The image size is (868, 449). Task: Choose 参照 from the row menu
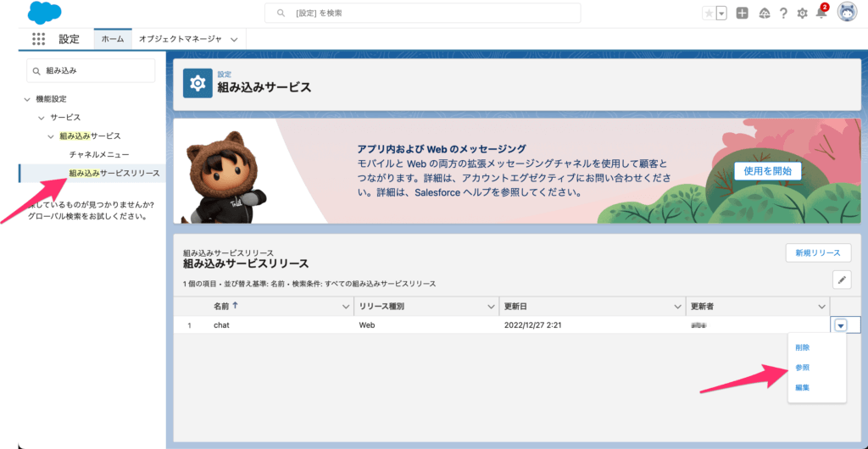pyautogui.click(x=802, y=368)
